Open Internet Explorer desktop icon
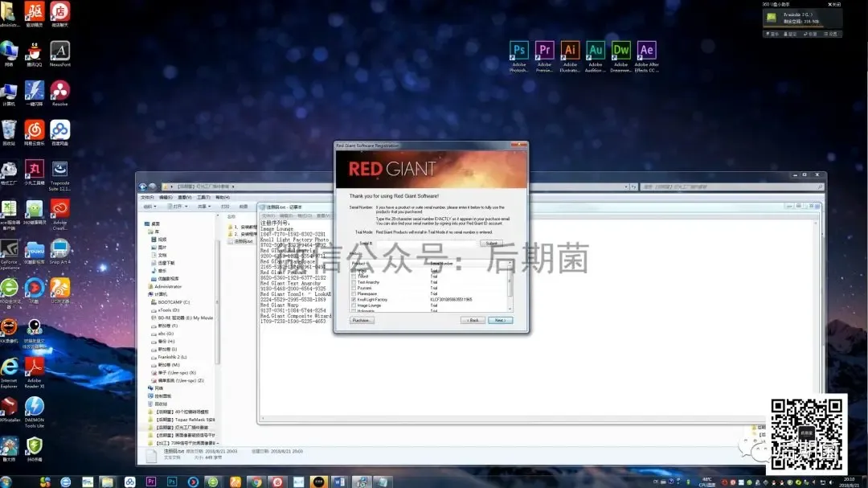Viewport: 868px width, 488px height. [9, 373]
